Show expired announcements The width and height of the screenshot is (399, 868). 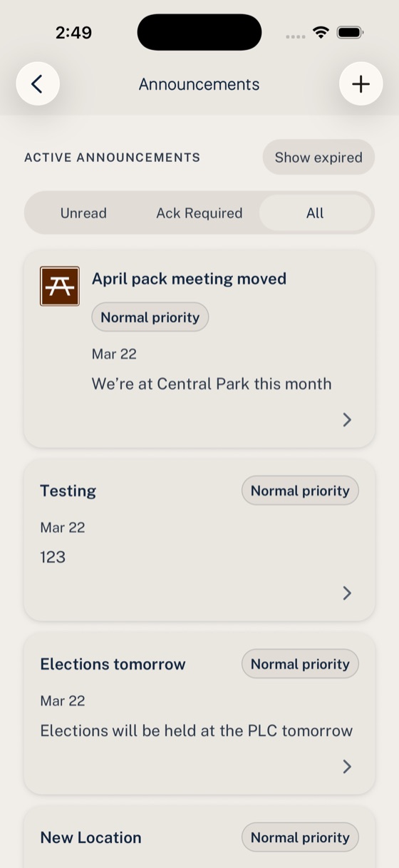(x=318, y=158)
